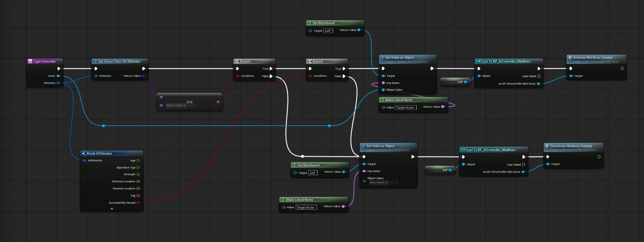Select the Get Sense Class for Stimulus header
Image resolution: width=644 pixels, height=242 pixels.
click(120, 61)
